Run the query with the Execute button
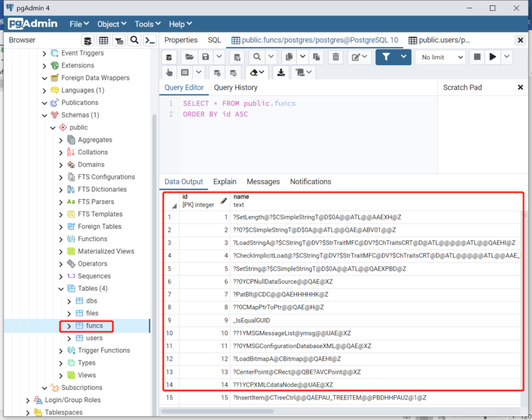The image size is (532, 420). 493,57
